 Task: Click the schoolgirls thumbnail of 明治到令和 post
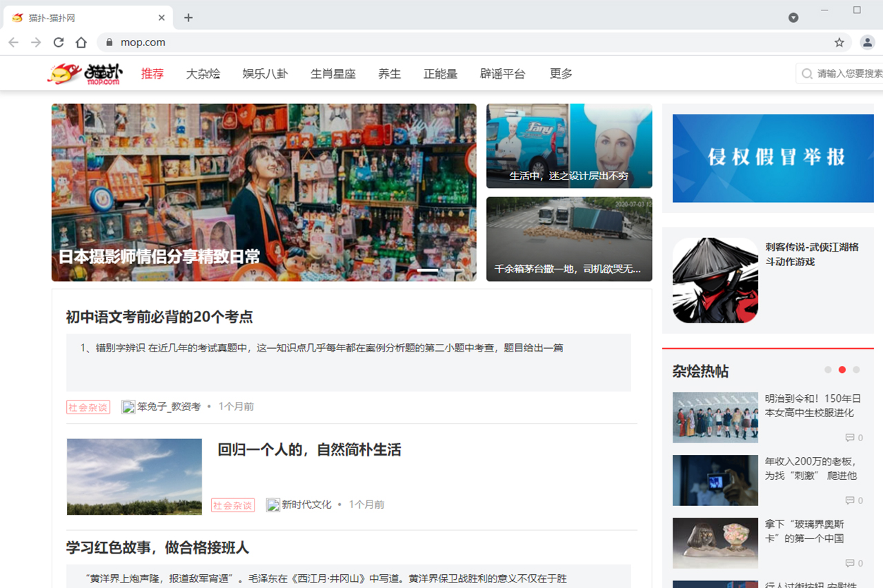pyautogui.click(x=715, y=418)
